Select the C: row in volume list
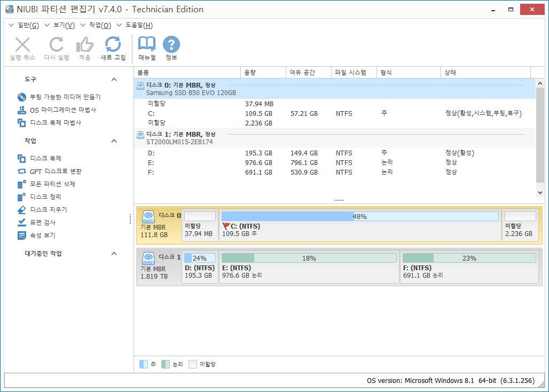 tap(335, 114)
